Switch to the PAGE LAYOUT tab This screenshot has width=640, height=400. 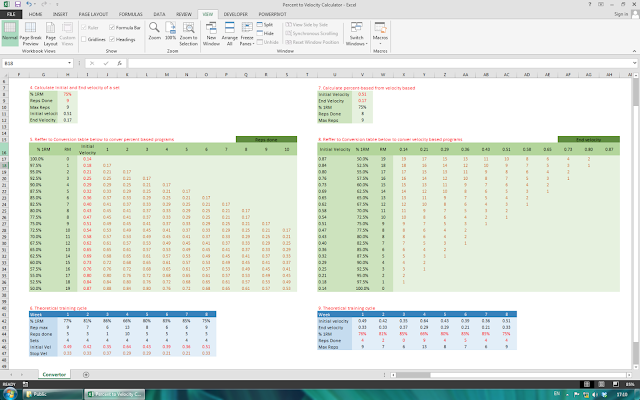(93, 14)
